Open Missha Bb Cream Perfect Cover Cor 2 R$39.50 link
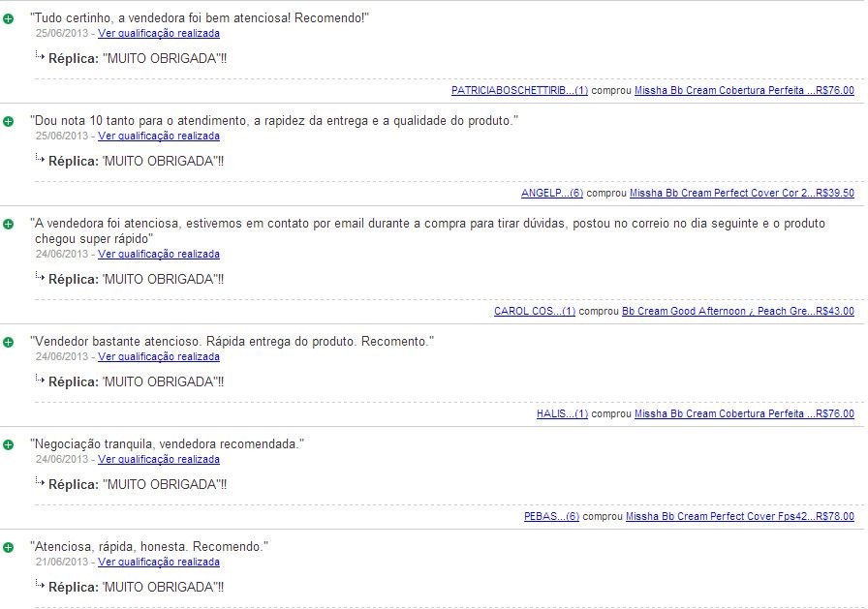Viewport: 868px width, 609px height. pos(742,193)
